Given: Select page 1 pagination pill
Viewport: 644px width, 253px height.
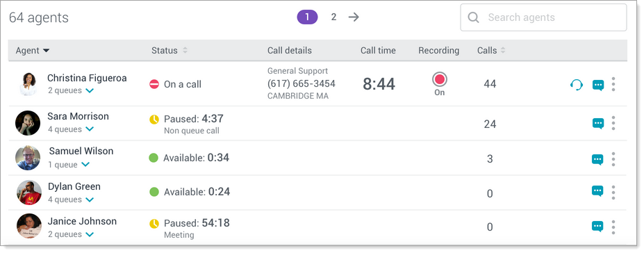Looking at the screenshot, I should point(307,17).
